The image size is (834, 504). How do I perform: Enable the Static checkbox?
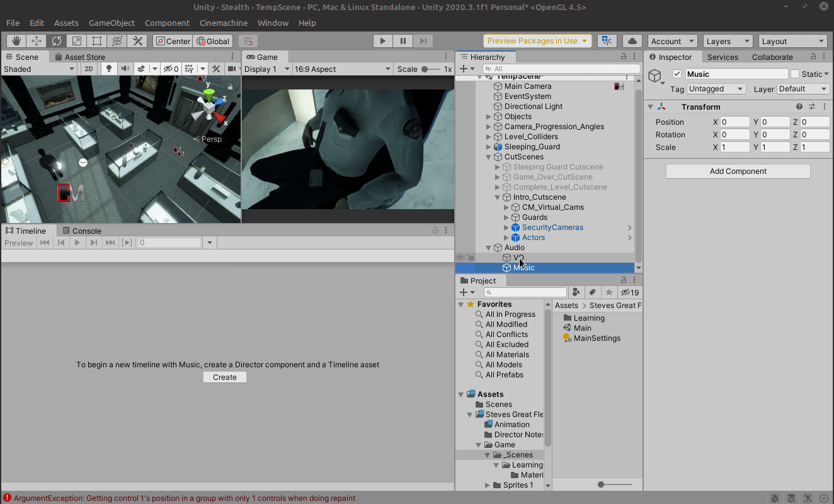coord(795,74)
